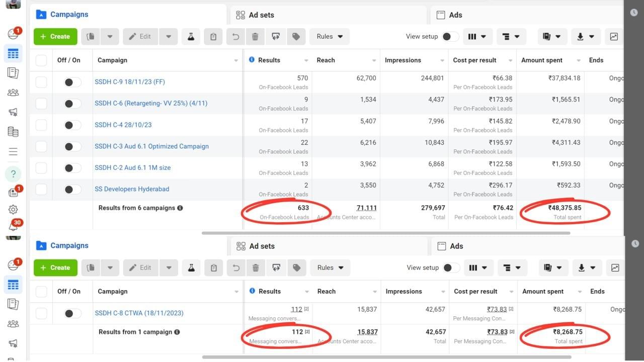
Task: Open the charts icon above SSDH C-8 table
Action: point(615,268)
